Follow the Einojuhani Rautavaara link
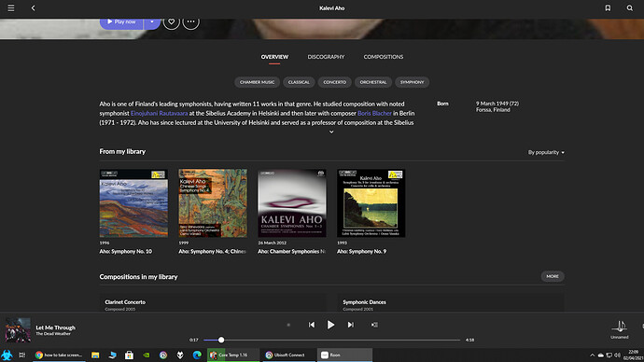Viewport: 644px width, 362px height. [x=159, y=113]
